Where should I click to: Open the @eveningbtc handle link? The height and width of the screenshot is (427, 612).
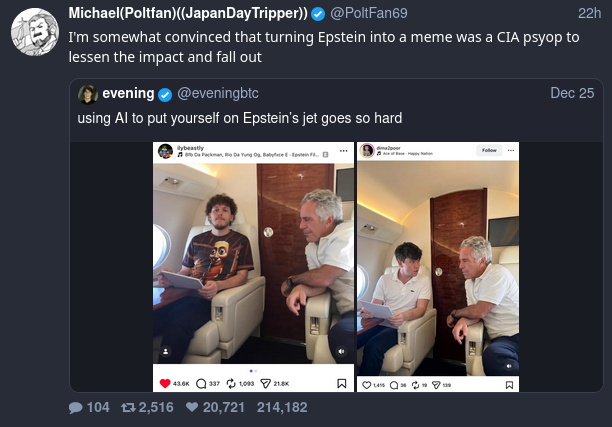(218, 93)
